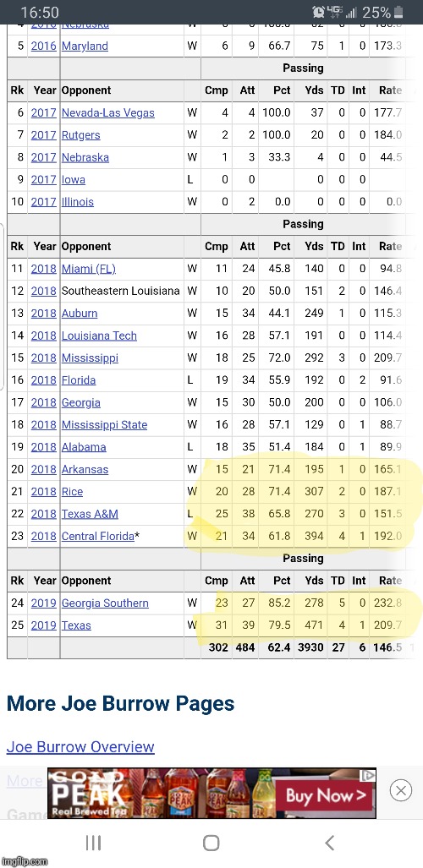Open the Nevada-Las Vegas opponent link
423x868 pixels.
tap(108, 113)
